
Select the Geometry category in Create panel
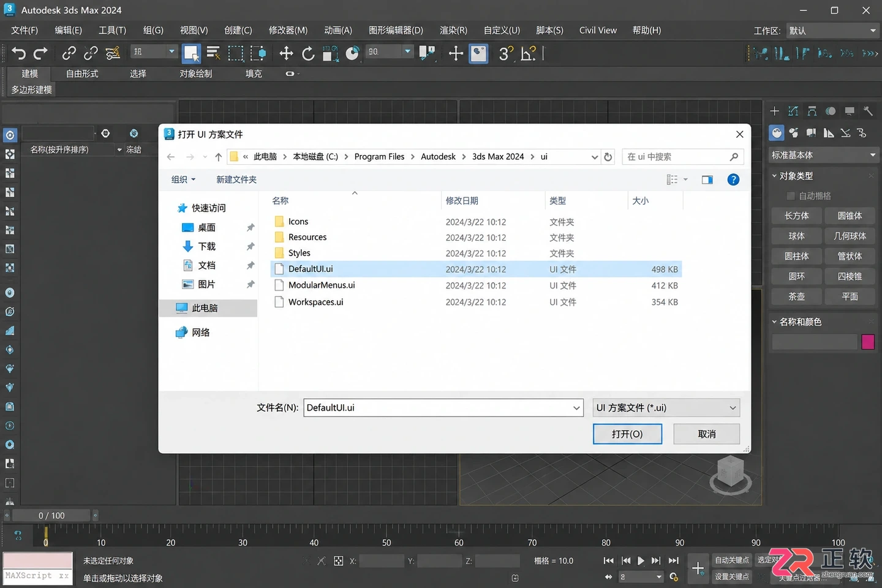(x=777, y=133)
